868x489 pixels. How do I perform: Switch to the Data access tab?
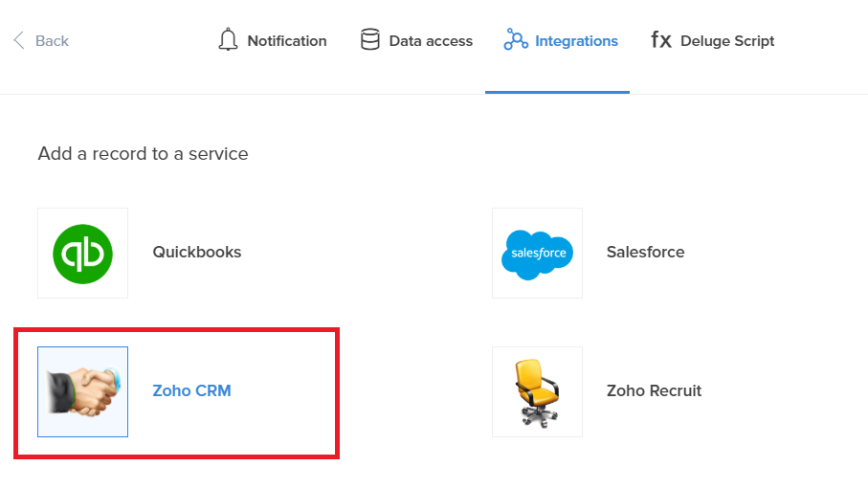pyautogui.click(x=431, y=41)
